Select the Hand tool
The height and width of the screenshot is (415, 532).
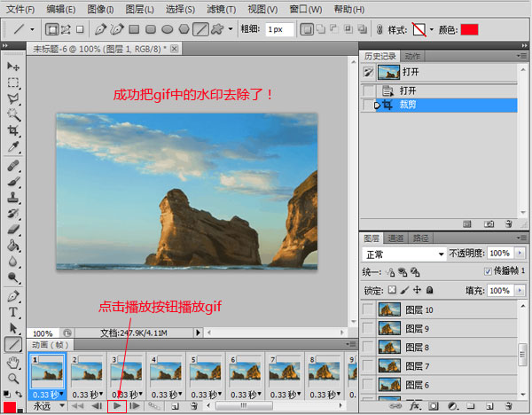click(x=12, y=362)
